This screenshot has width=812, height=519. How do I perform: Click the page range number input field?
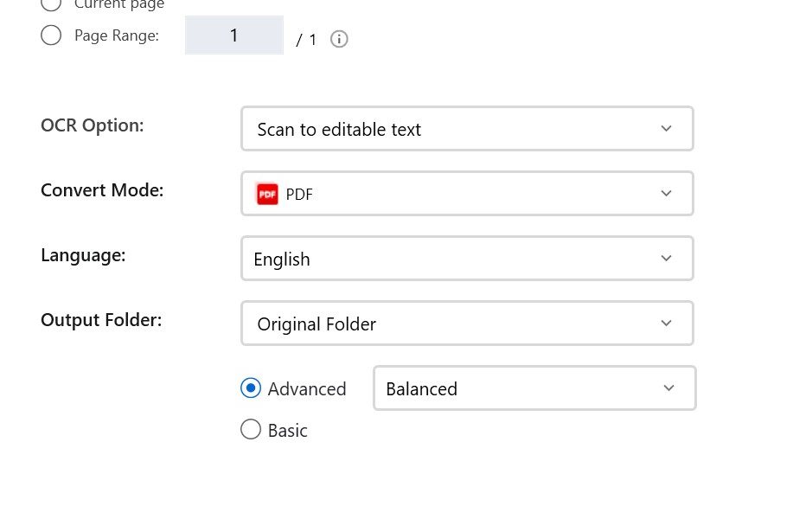coord(234,35)
